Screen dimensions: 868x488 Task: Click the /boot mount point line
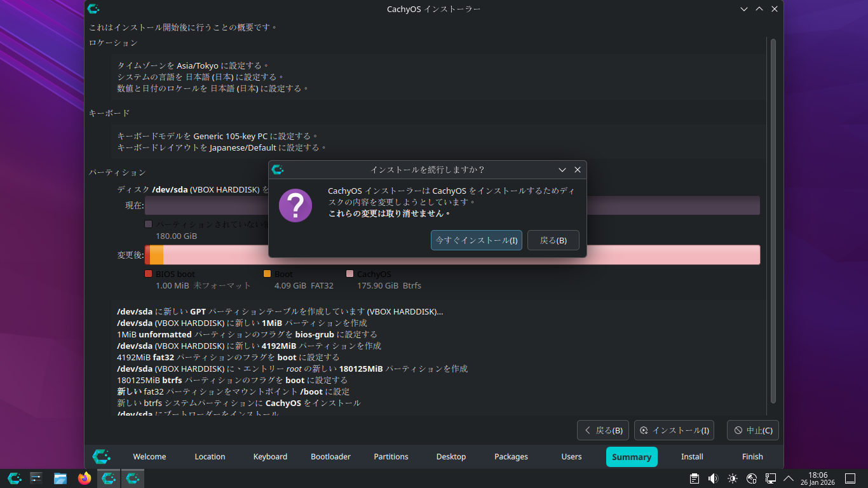(x=233, y=391)
